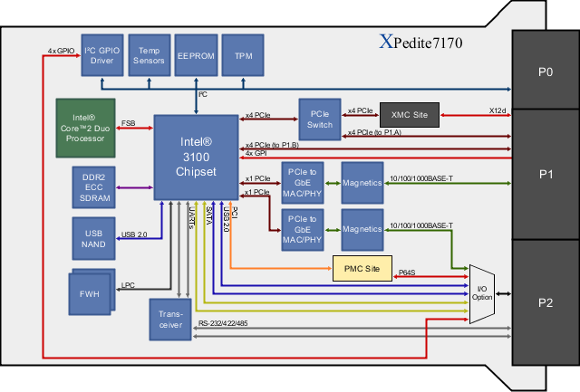This screenshot has width=580, height=392.
Task: Select the I/O Option multiplexer shape
Action: [482, 294]
